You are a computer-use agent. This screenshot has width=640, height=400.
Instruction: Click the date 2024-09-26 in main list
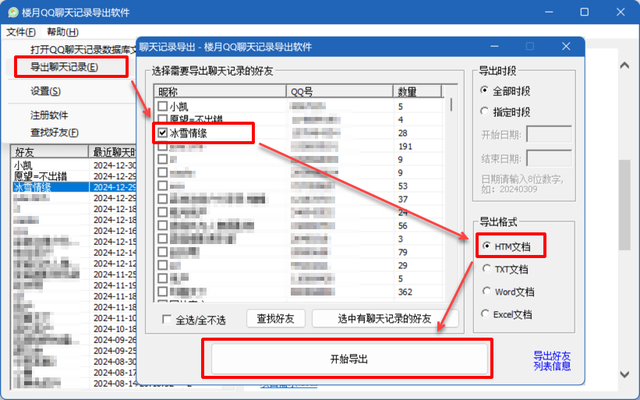(x=115, y=340)
